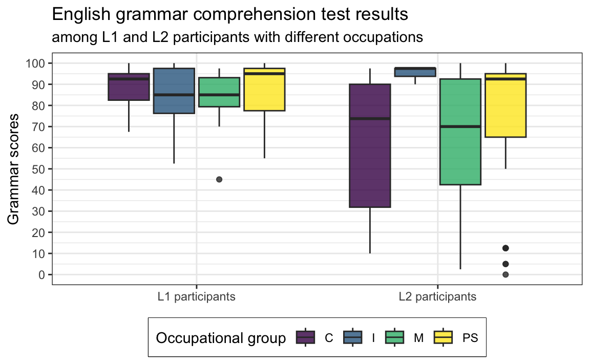Select the yellow PS box for L2 participants
The height and width of the screenshot is (364, 590).
pos(505,105)
